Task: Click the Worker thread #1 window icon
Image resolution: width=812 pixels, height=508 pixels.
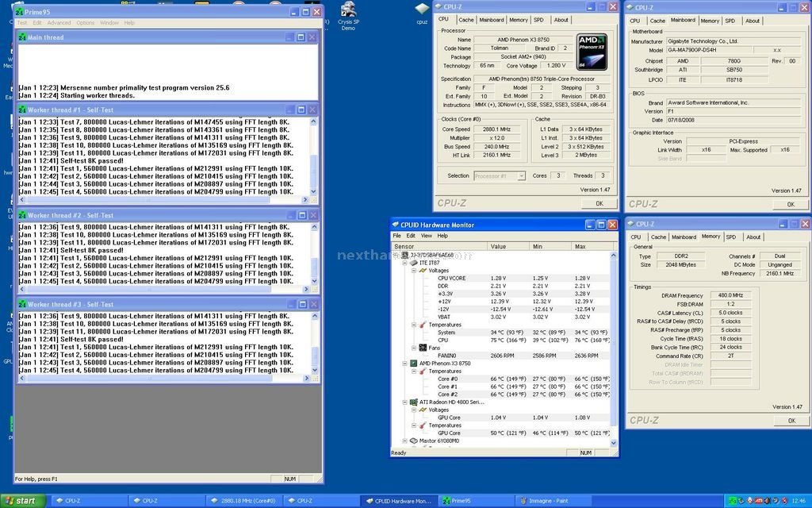Action: click(x=22, y=110)
